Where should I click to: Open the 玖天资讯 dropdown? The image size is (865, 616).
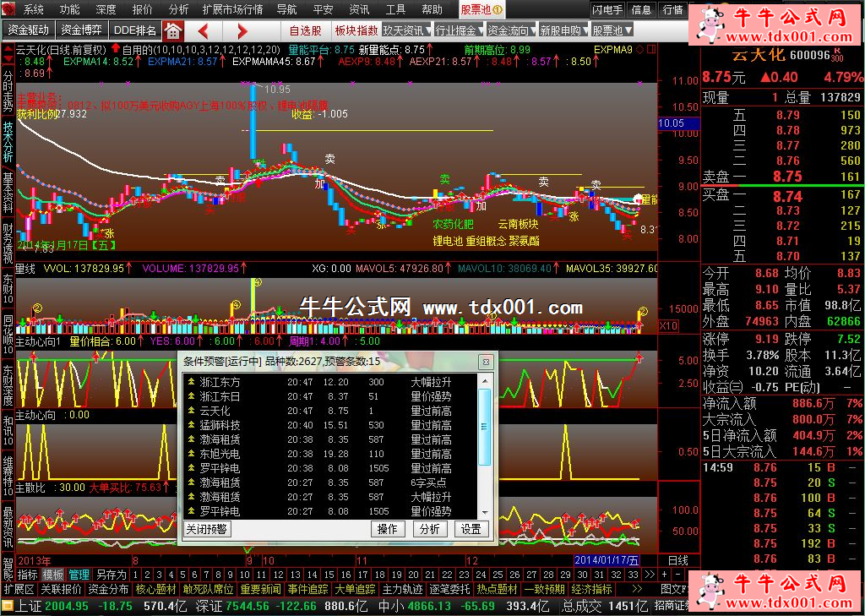coord(407,31)
